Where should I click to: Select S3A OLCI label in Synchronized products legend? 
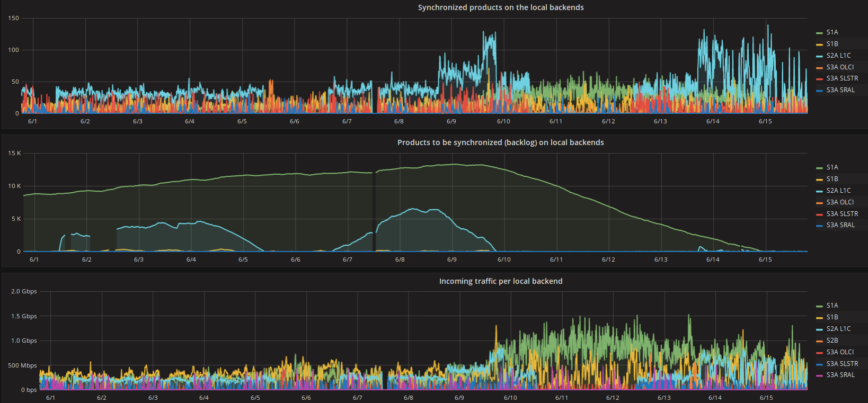pos(840,67)
